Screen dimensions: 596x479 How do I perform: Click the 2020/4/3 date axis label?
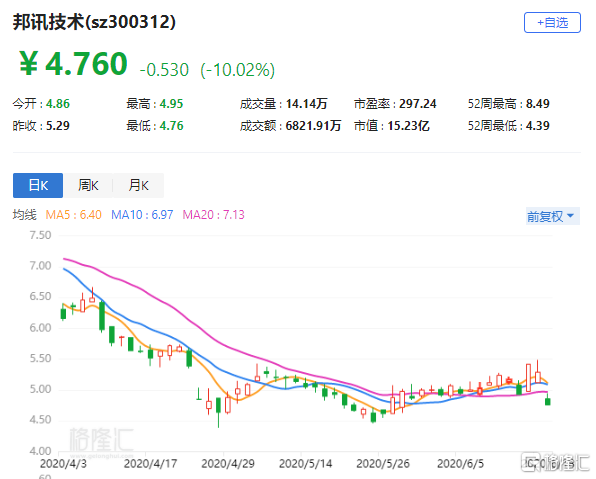[63, 464]
